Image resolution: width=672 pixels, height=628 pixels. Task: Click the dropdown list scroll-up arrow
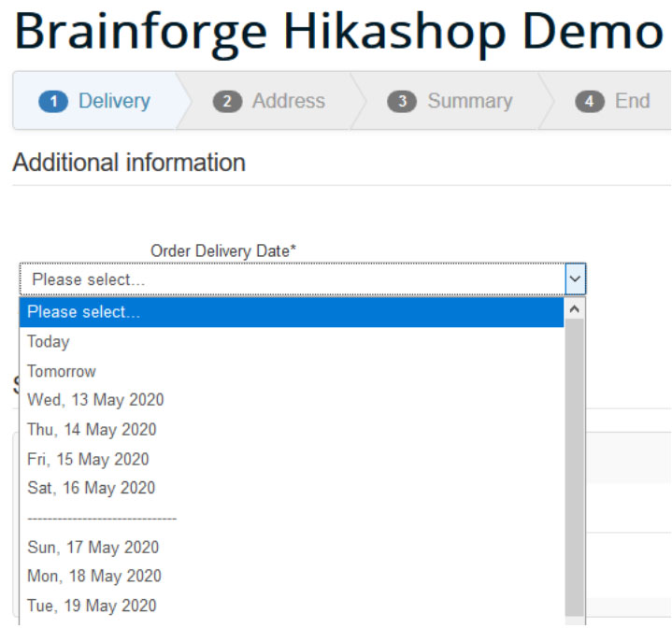(575, 308)
